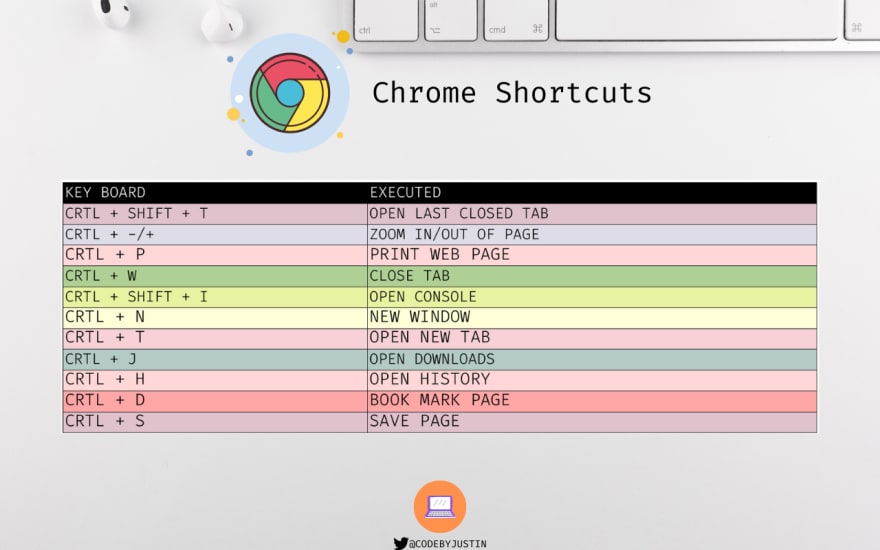Select the NEW WINDOW cell
This screenshot has width=880, height=550.
tap(592, 318)
